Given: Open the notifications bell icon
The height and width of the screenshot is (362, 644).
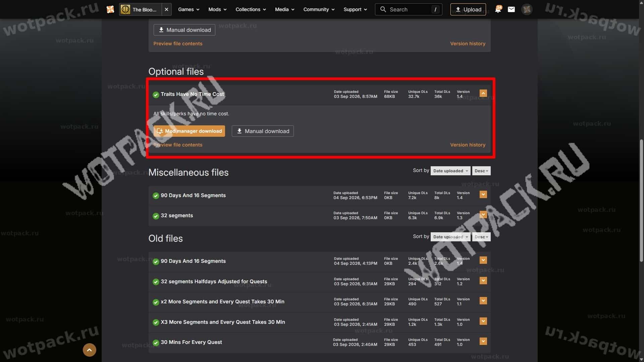Looking at the screenshot, I should (498, 9).
